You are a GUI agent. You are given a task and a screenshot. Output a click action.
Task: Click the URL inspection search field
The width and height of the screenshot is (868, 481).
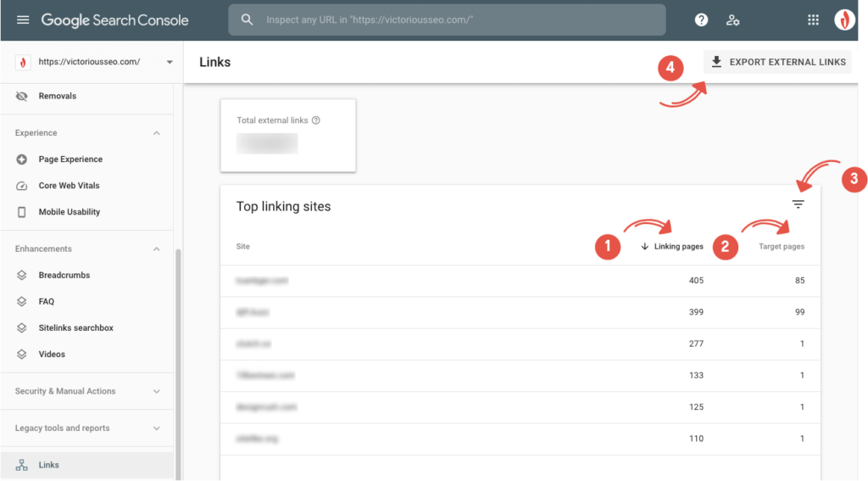[458, 20]
